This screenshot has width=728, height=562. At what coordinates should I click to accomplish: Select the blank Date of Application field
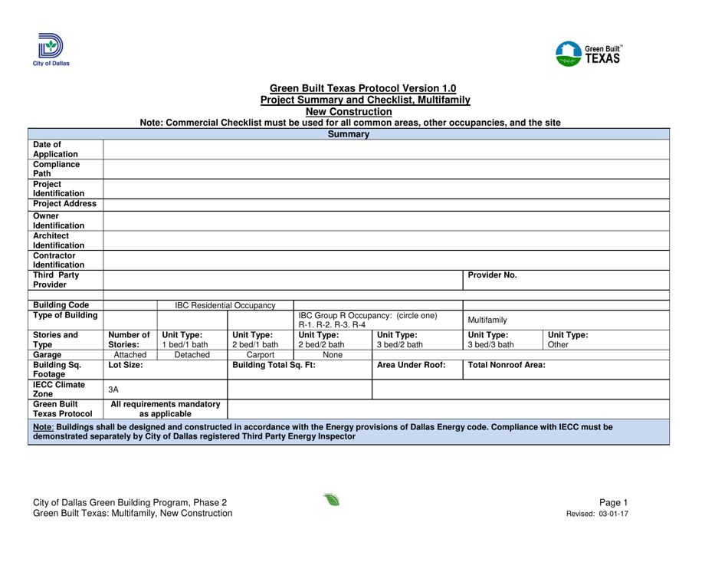pos(386,150)
